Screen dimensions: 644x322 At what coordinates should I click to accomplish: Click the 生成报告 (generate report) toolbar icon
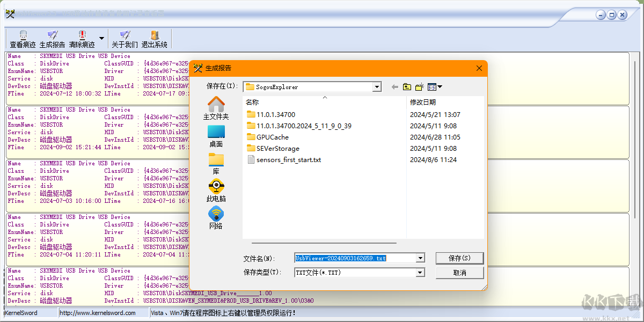coord(52,39)
